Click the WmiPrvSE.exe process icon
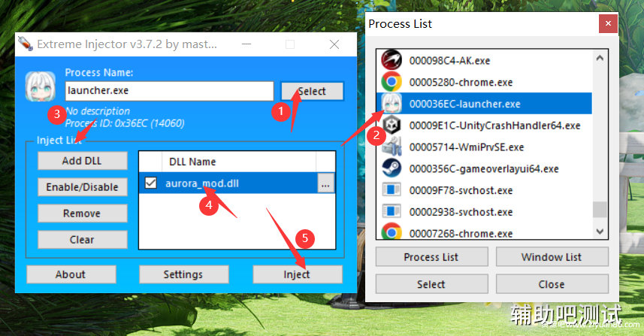Screen dimensions: 644x336 click(392, 147)
